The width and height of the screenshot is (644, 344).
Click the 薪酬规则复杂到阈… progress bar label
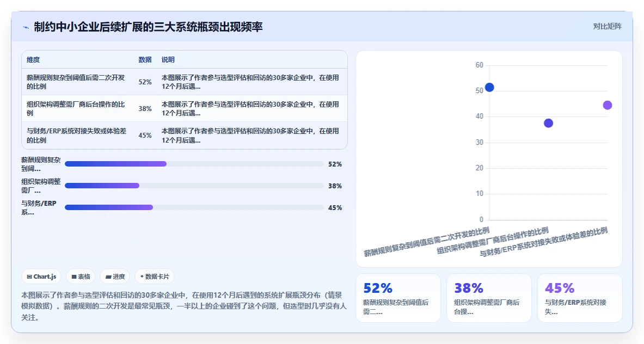(x=41, y=164)
